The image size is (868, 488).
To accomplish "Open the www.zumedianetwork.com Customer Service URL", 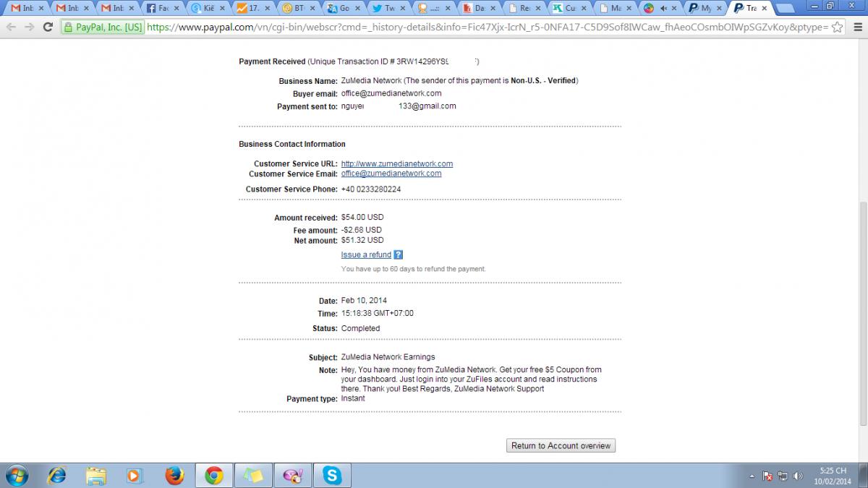I will 397,163.
